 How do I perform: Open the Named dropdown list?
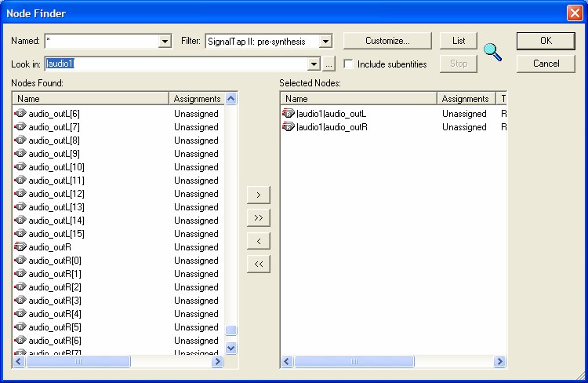tap(165, 41)
